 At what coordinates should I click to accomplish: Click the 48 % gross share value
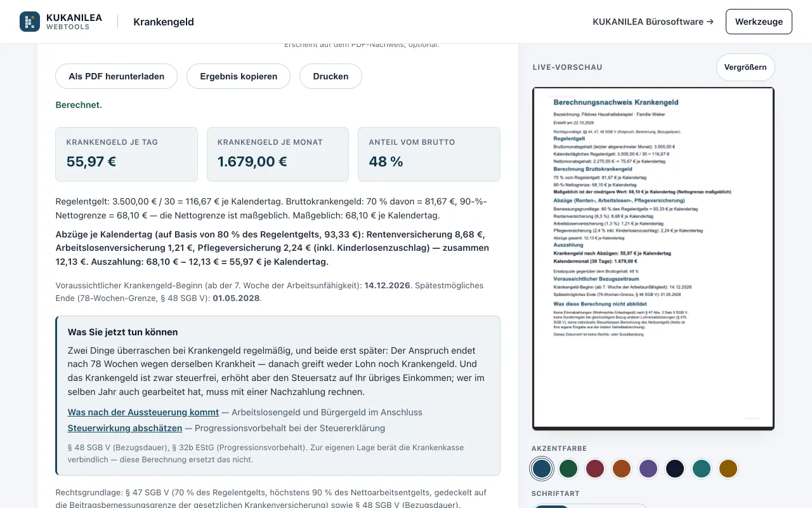pos(386,161)
